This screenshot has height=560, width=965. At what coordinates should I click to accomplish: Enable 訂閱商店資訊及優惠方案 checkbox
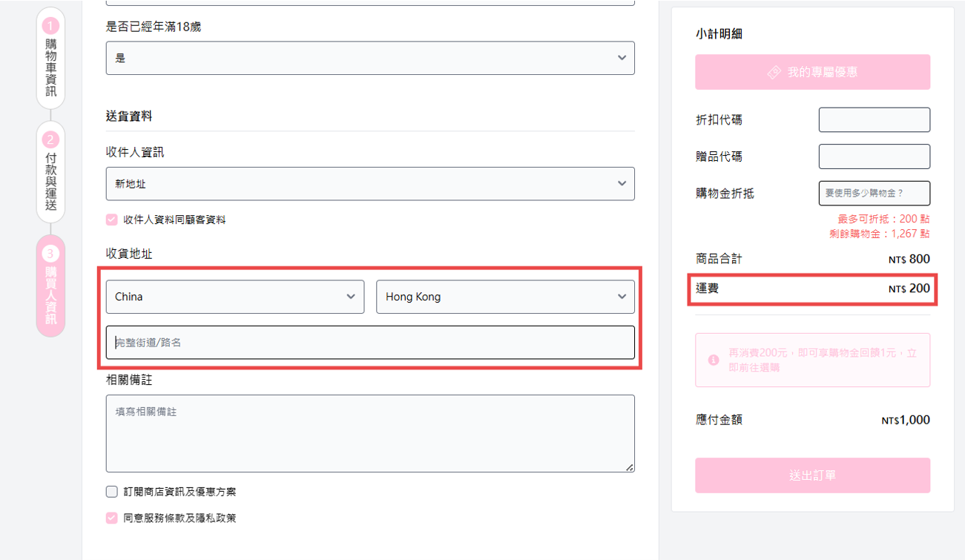(x=112, y=492)
